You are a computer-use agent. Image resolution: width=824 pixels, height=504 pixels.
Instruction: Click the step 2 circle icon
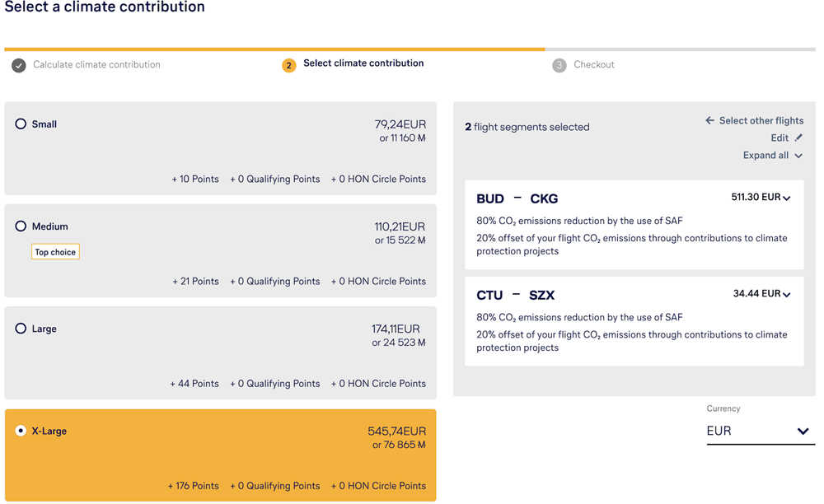click(288, 65)
